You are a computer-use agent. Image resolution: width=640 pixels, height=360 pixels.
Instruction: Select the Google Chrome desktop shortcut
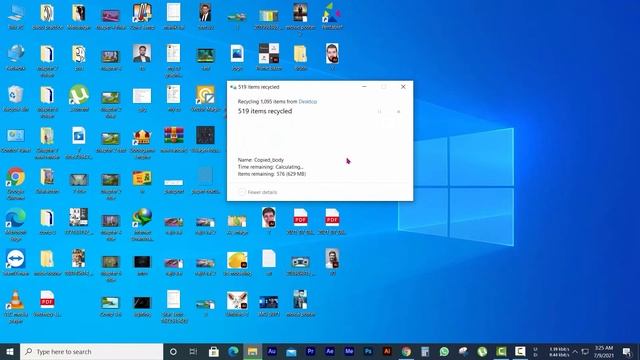click(16, 183)
